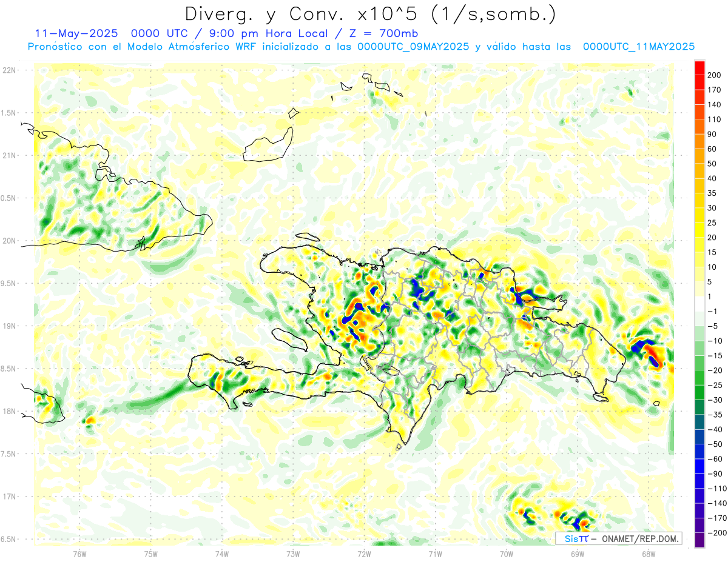Click the positive 40 colorbar label
This screenshot has width=728, height=562.
click(713, 178)
